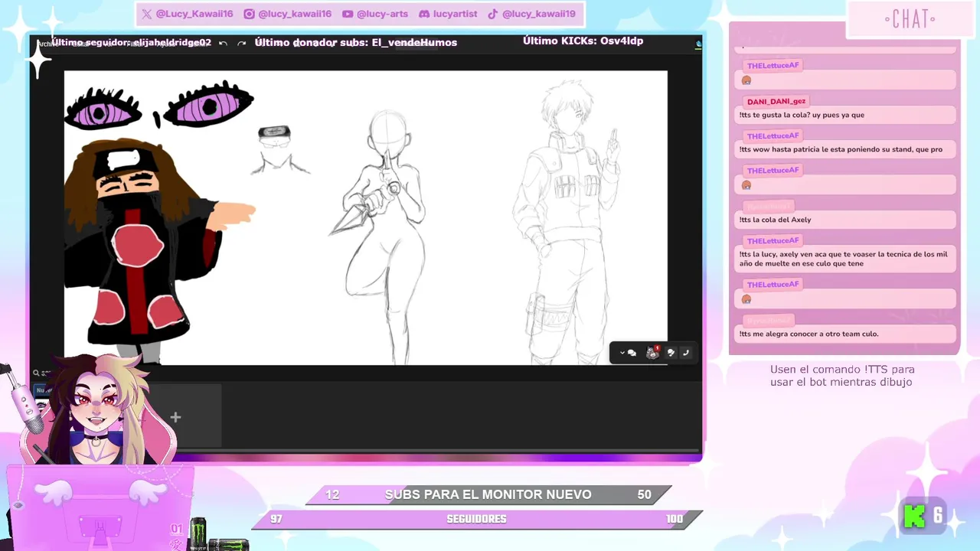The width and height of the screenshot is (980, 551).
Task: Click the 'Último seguidor: elijaheldridge02' label
Action: (x=131, y=42)
